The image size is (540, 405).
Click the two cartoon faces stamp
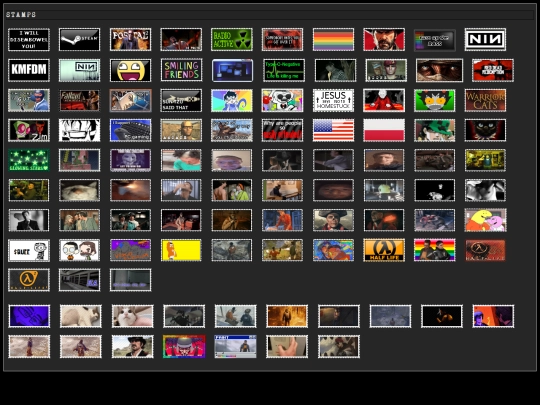[80, 250]
